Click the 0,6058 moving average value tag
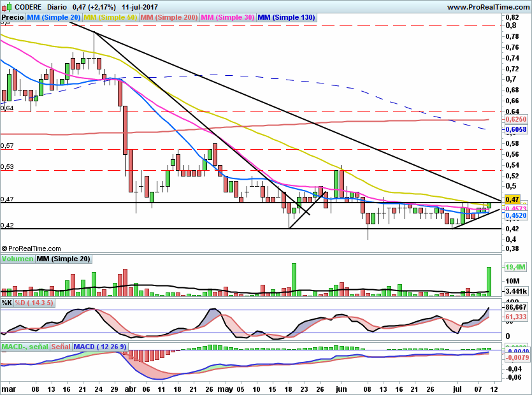The width and height of the screenshot is (532, 395). coord(515,129)
